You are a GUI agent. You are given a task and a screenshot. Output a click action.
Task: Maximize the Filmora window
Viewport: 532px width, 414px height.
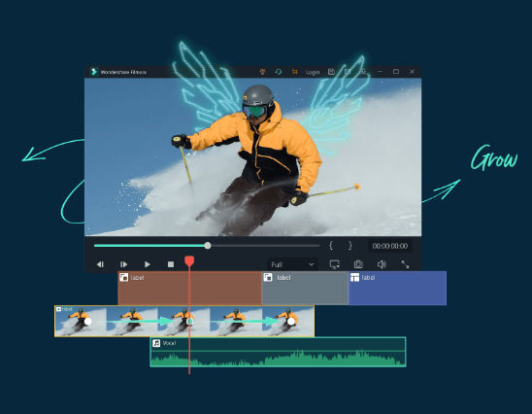tap(396, 72)
